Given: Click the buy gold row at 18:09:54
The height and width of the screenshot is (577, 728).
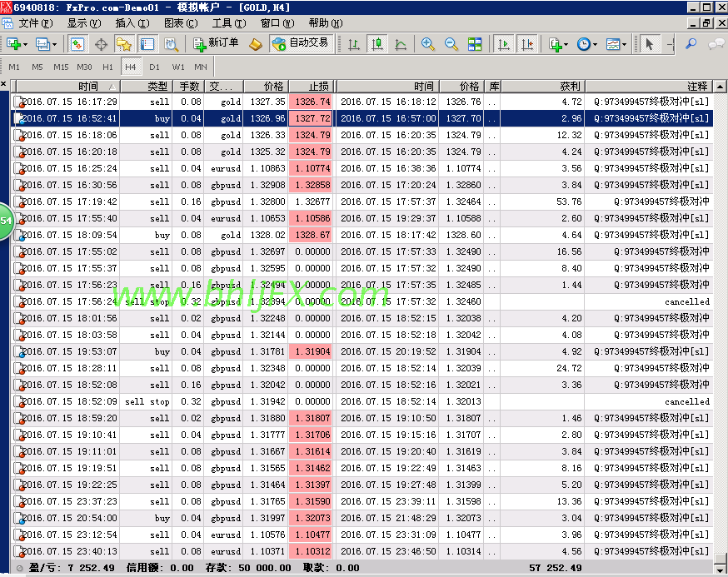Looking at the screenshot, I should [362, 235].
